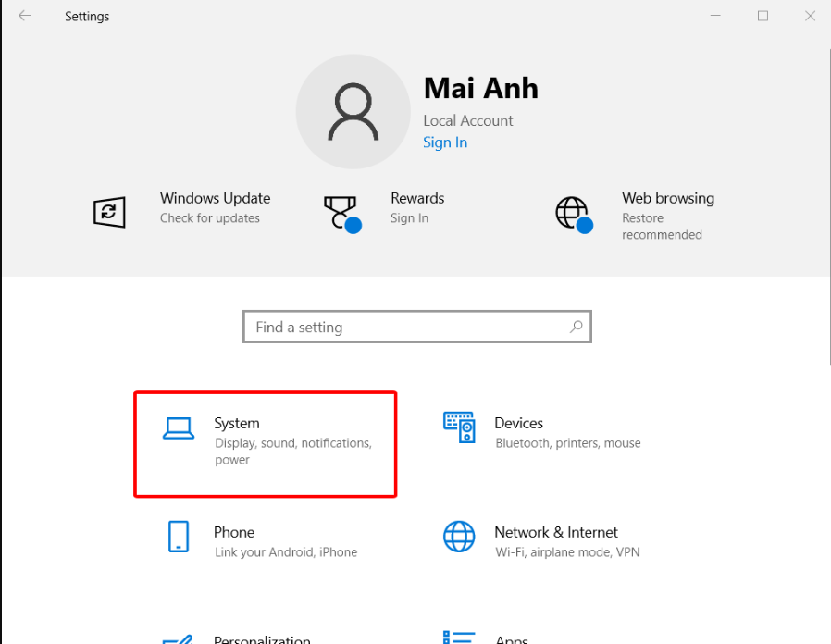The width and height of the screenshot is (831, 644).
Task: Click the Windows Update refresh icon
Action: 109,212
